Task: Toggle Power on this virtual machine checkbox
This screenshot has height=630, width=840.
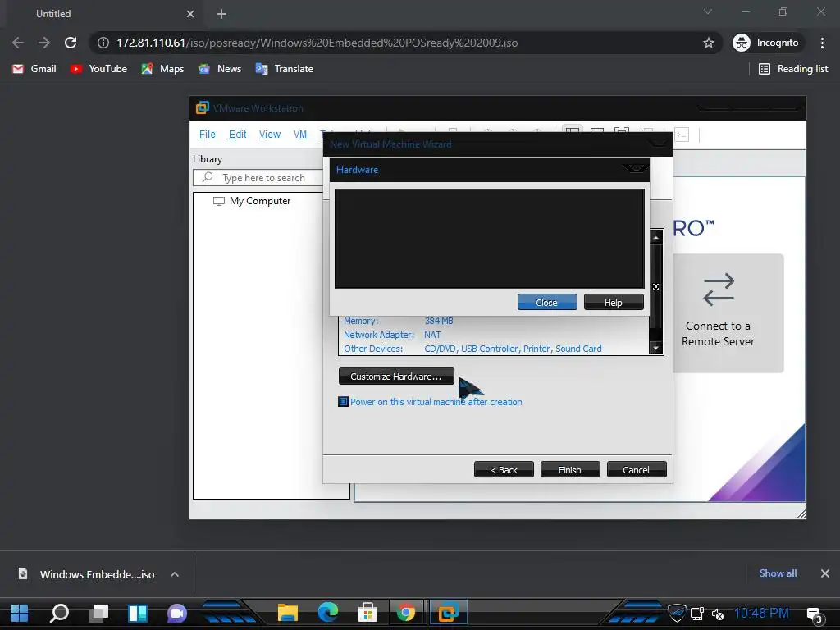Action: point(343,402)
